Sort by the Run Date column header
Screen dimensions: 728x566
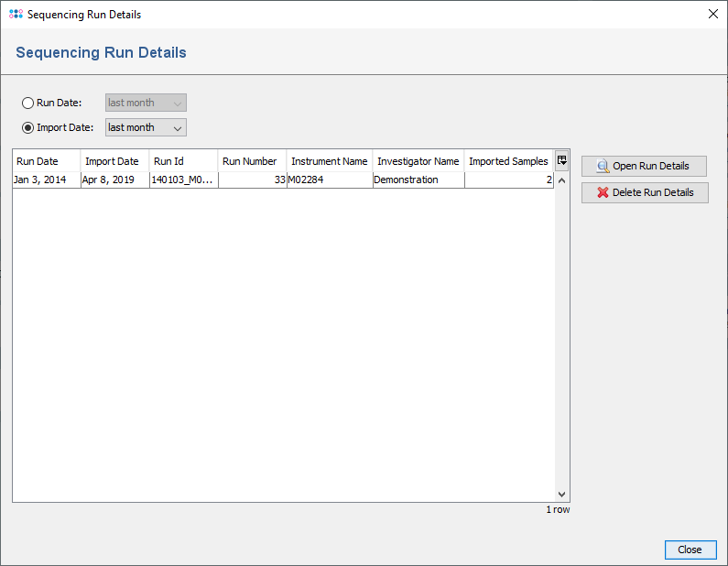(x=46, y=161)
